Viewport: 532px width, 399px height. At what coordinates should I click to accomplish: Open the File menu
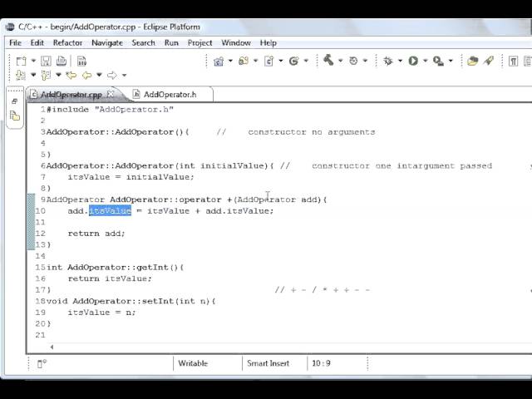[15, 42]
